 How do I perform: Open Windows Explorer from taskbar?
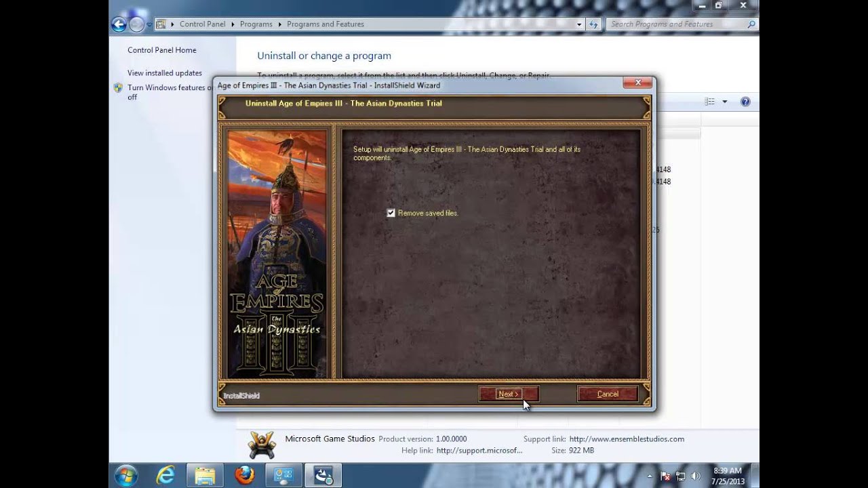(205, 475)
